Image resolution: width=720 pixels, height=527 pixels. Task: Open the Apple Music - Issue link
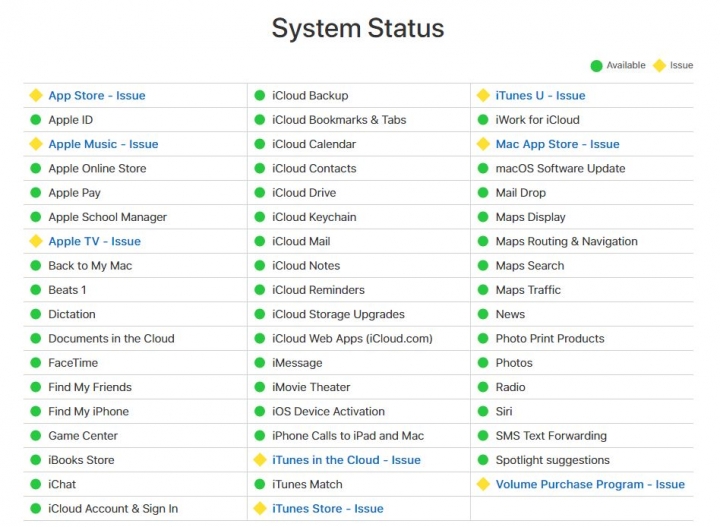[103, 144]
